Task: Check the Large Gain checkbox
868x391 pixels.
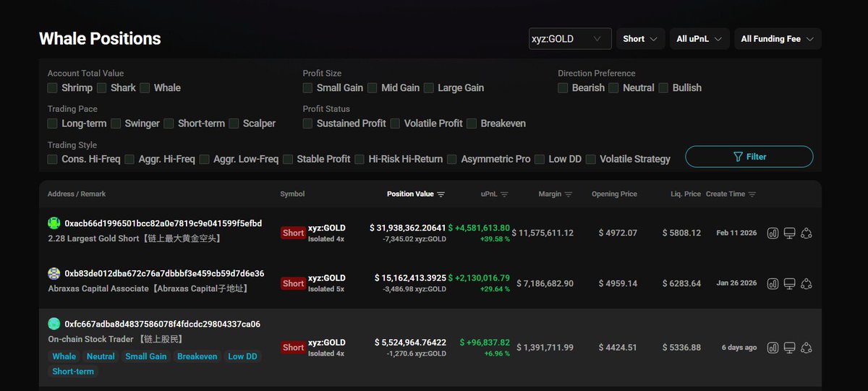Action: click(428, 87)
